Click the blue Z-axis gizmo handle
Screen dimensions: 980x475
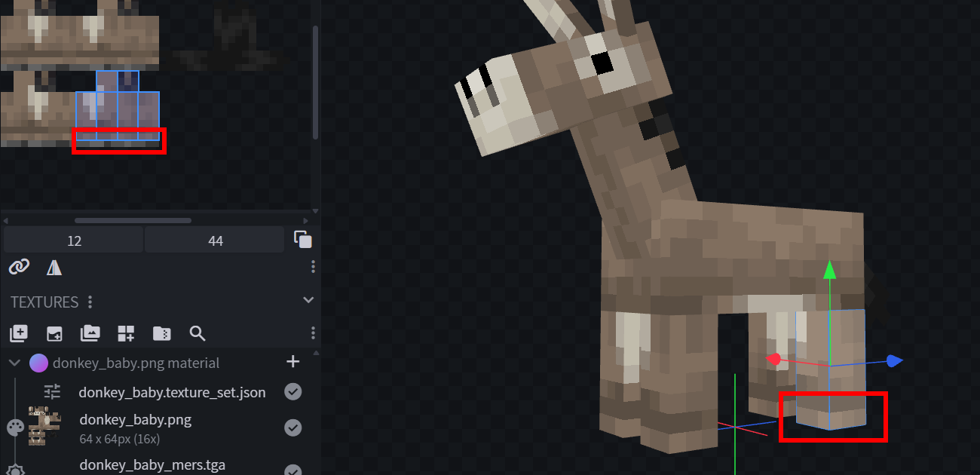point(894,361)
